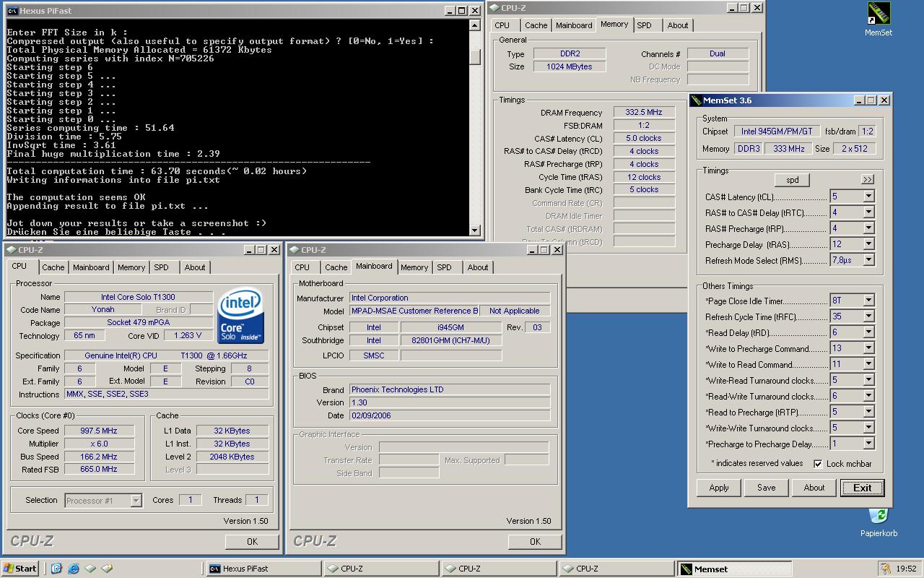Select the CPU name field Intel Core Solo T1300
This screenshot has height=578, width=924.
pyautogui.click(x=138, y=297)
